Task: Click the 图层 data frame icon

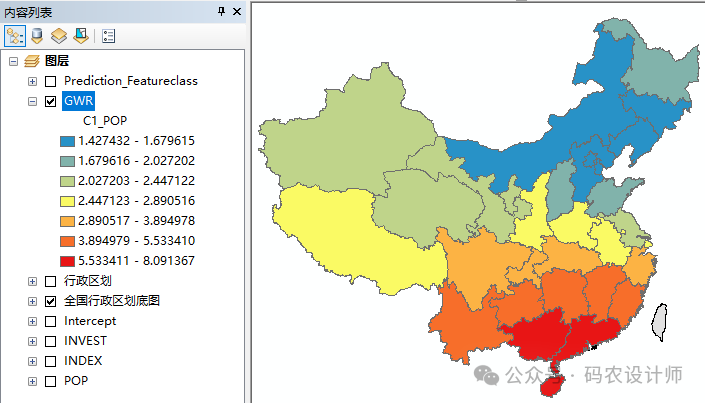Action: (31, 61)
